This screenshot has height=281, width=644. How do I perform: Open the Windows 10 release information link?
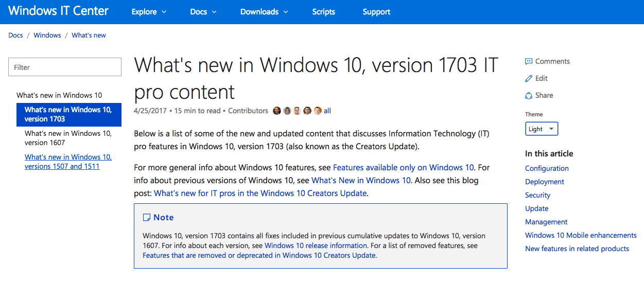click(316, 245)
